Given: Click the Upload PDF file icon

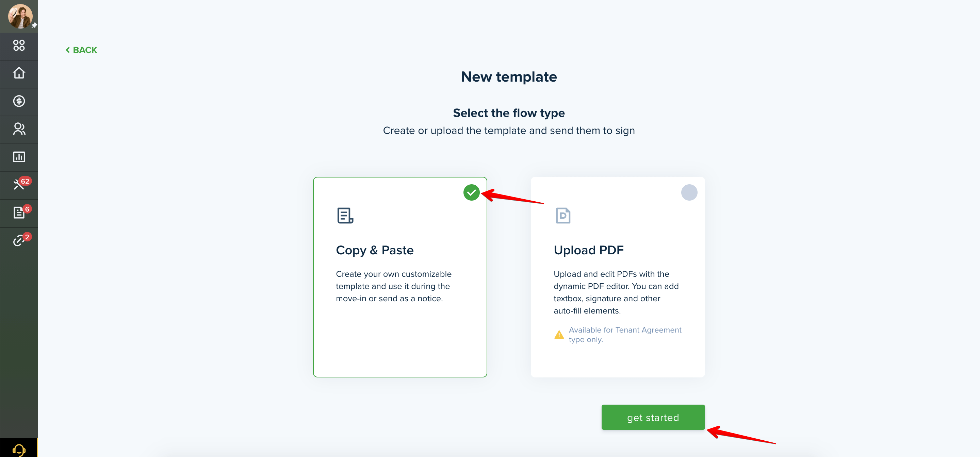Looking at the screenshot, I should [x=563, y=216].
